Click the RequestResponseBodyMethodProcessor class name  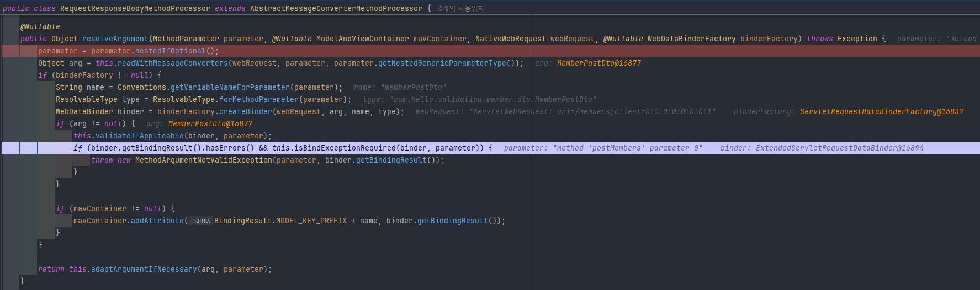(x=135, y=8)
